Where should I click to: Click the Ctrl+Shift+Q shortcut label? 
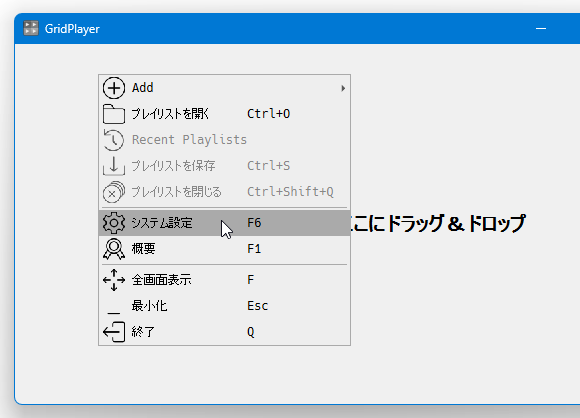pos(290,192)
